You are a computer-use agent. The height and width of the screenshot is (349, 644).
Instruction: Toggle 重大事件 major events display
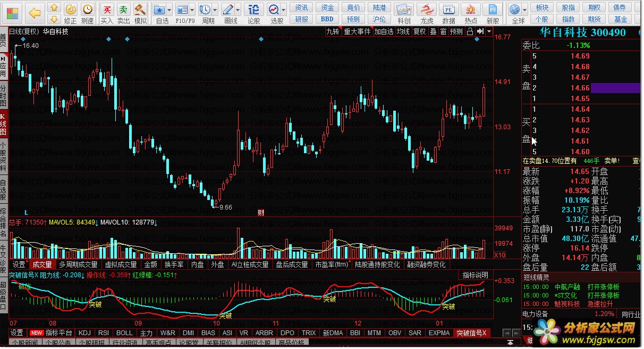[x=357, y=31]
